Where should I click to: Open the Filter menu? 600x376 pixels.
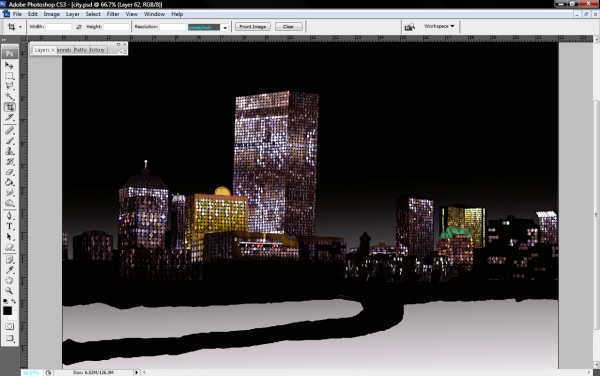pos(113,14)
